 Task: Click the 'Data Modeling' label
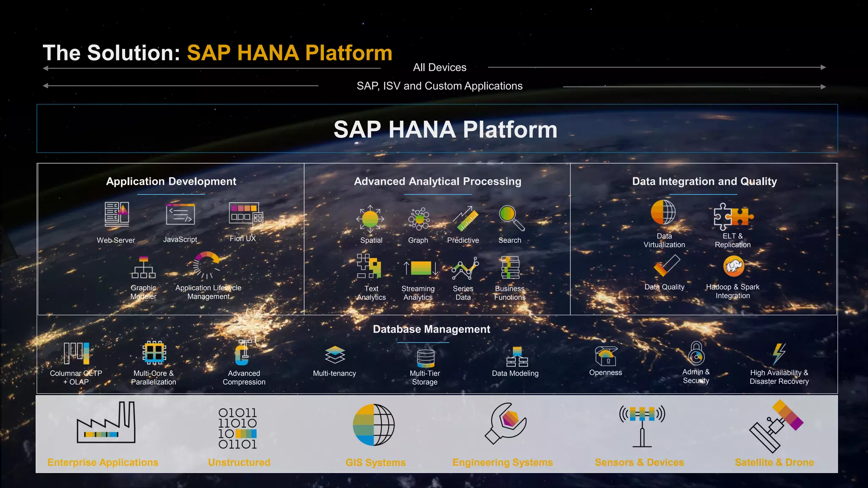(515, 373)
